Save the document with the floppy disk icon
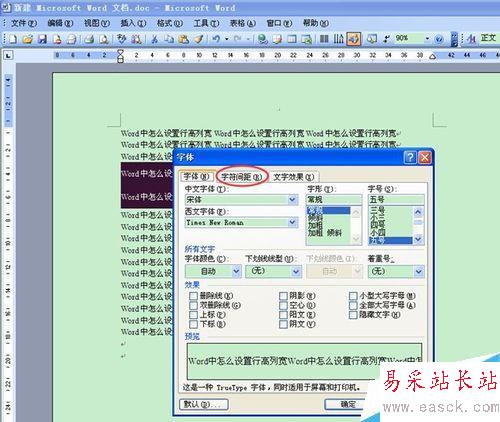 (x=42, y=39)
